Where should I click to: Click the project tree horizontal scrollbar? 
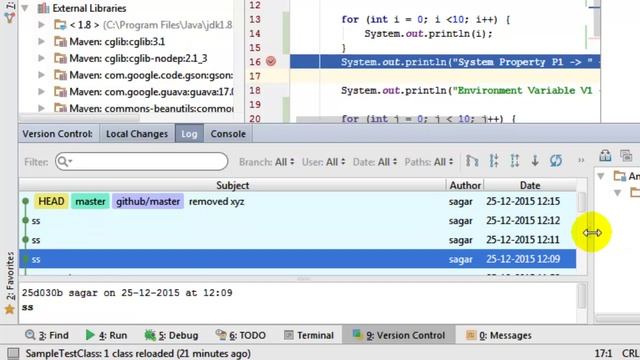[x=80, y=118]
